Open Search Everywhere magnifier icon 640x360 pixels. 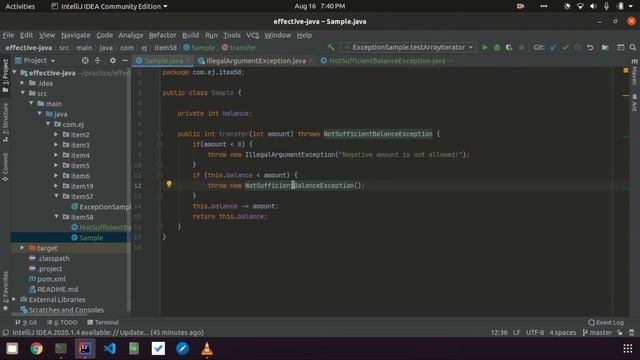coord(633,47)
